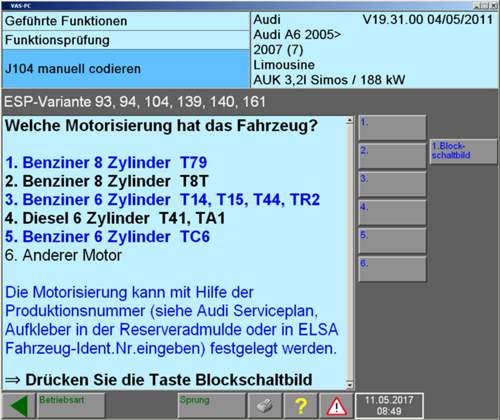The height and width of the screenshot is (420, 500).
Task: Select answer button 6.
Action: (392, 269)
